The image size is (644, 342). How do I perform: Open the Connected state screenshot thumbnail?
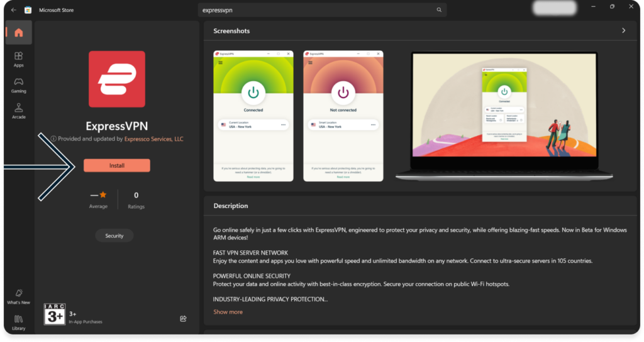tap(253, 116)
